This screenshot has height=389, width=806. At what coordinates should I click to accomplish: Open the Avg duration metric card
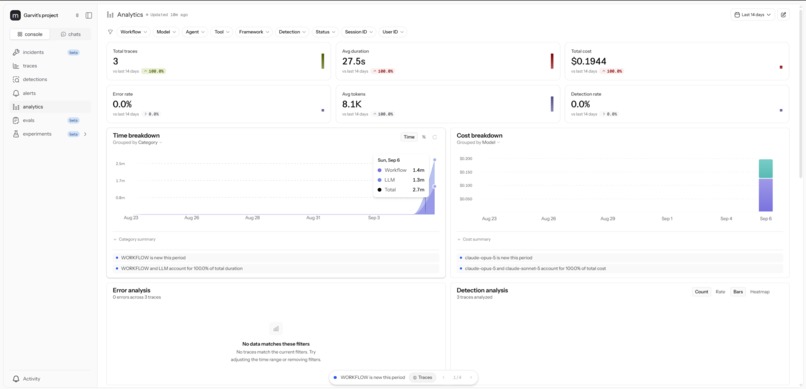(x=448, y=61)
